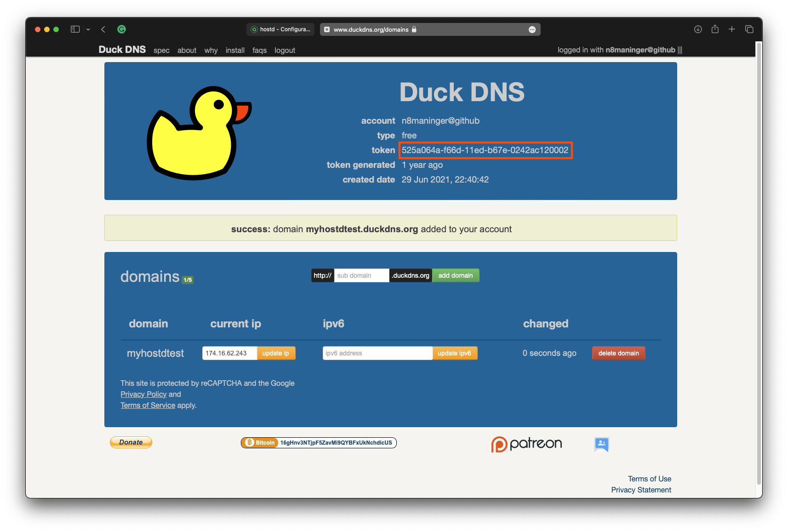
Task: Open the page options ellipsis in address bar
Action: click(532, 29)
